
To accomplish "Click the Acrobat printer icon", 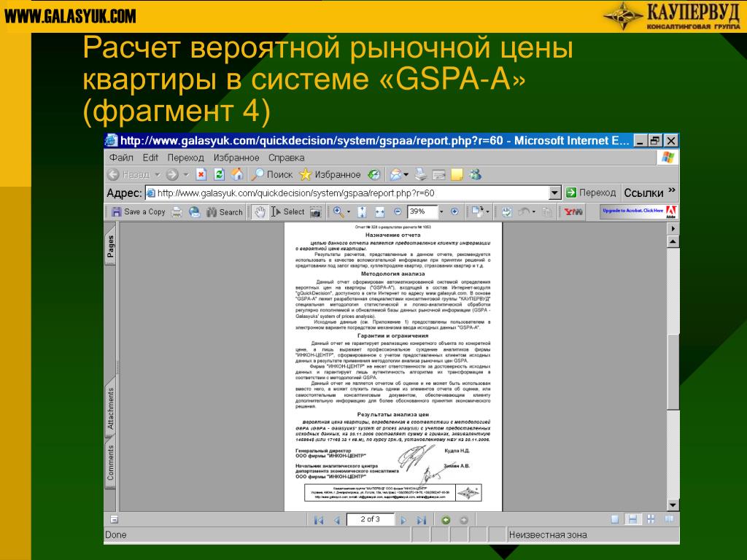I will 177,212.
